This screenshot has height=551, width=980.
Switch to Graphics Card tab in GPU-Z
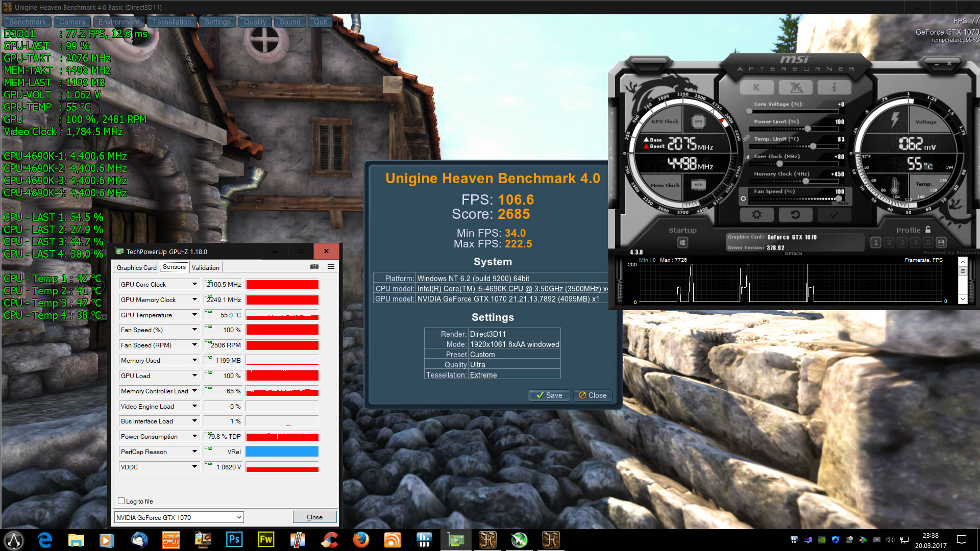pos(136,267)
